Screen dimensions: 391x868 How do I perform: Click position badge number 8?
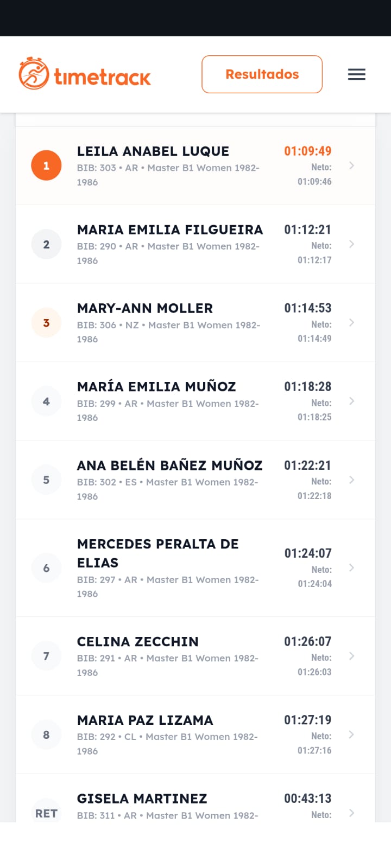pos(46,735)
